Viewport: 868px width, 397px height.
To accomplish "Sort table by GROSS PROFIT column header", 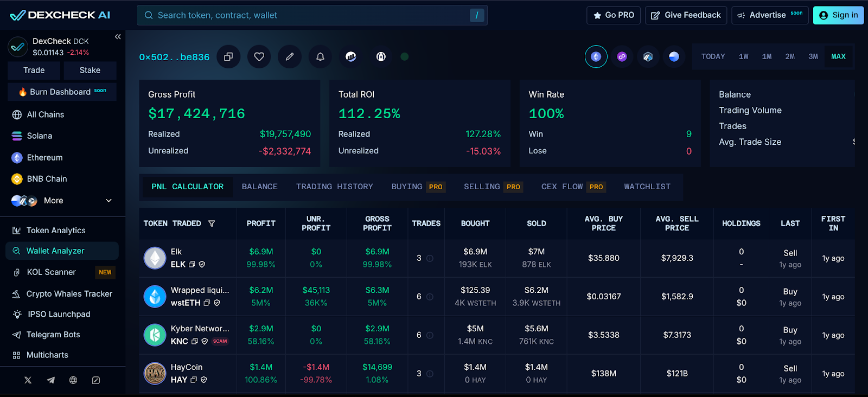I will (x=377, y=223).
